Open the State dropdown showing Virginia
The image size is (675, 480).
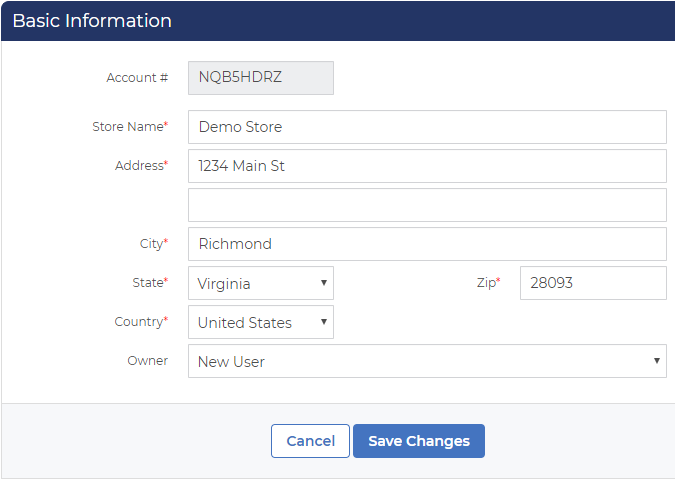[x=260, y=283]
